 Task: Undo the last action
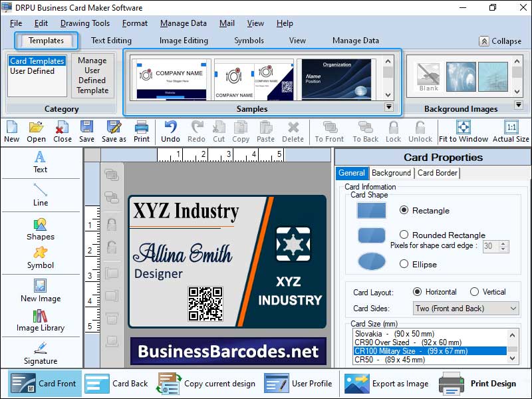[170, 131]
